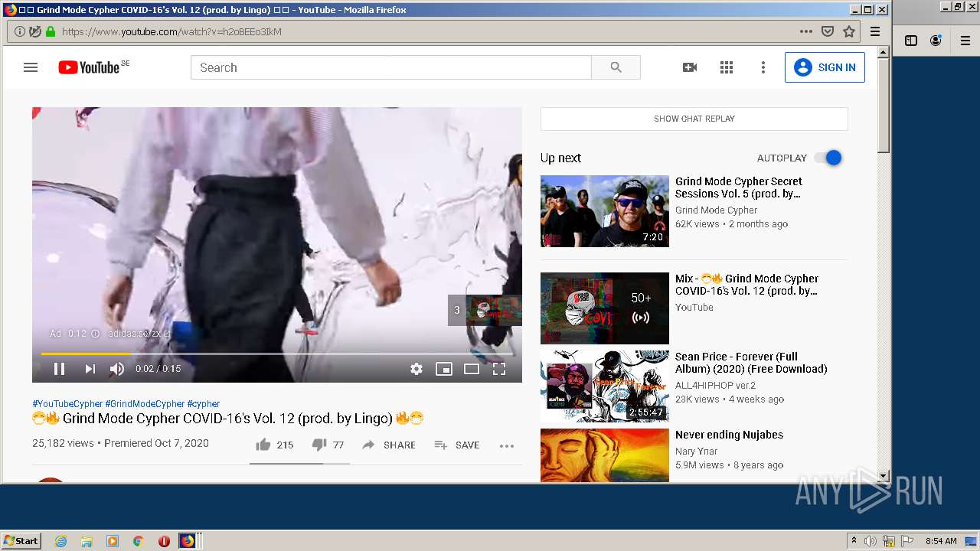Open the YouTube guide hamburger menu
980x551 pixels.
tap(31, 67)
